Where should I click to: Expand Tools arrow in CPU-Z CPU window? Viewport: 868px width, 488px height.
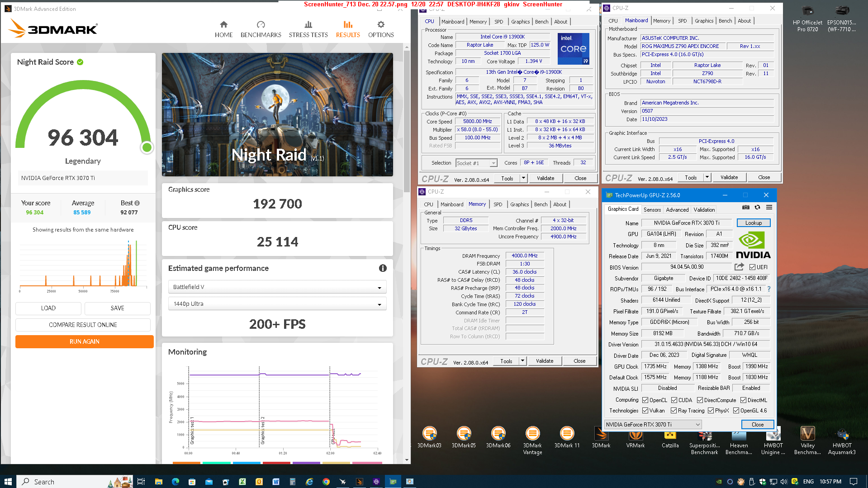point(523,178)
